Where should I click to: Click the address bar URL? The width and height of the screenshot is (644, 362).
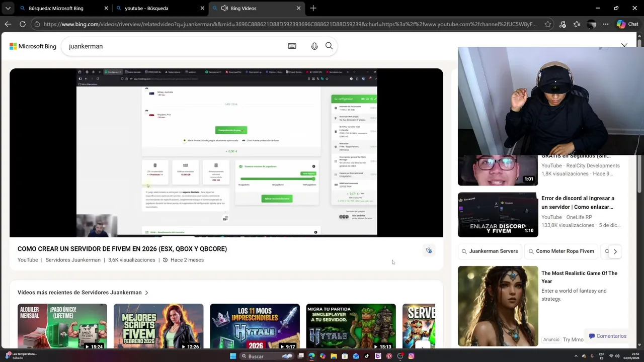coord(289,24)
